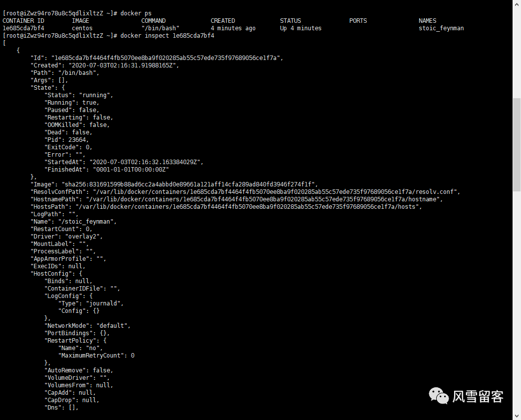This screenshot has height=420, width=521.
Task: Click the "Binds": null line
Action: [68, 281]
